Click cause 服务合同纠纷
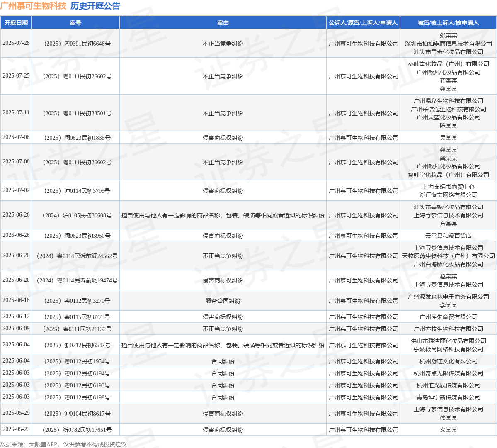Image resolution: width=497 pixels, height=448 pixels. click(x=223, y=301)
